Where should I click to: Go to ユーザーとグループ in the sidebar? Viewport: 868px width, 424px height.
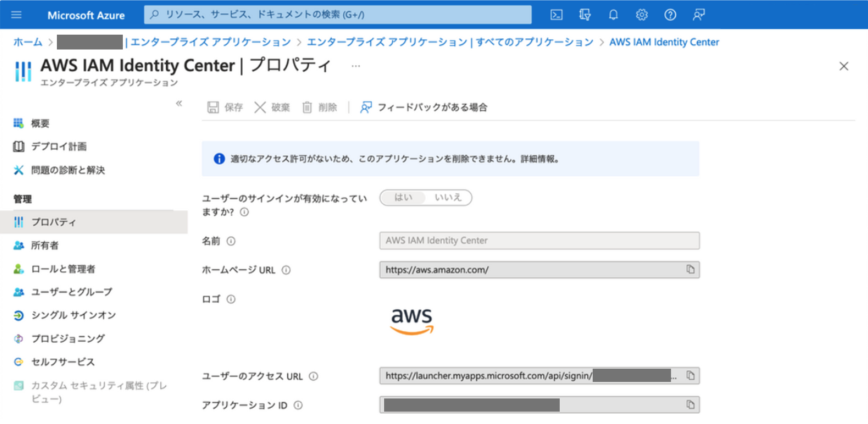pos(71,292)
